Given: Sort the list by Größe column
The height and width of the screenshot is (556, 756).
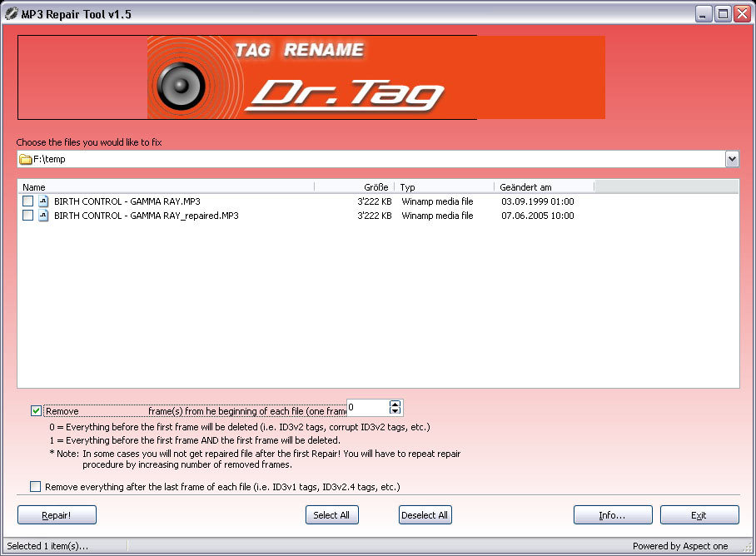Looking at the screenshot, I should click(355, 187).
